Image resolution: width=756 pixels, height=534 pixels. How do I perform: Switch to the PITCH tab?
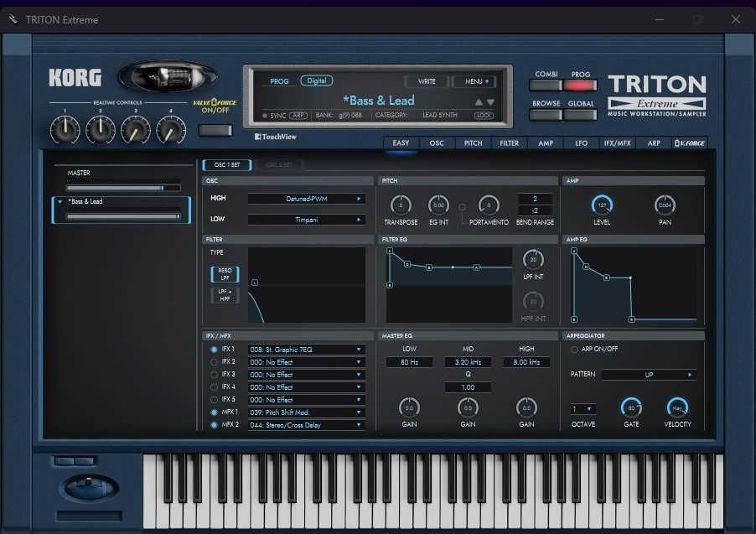473,143
